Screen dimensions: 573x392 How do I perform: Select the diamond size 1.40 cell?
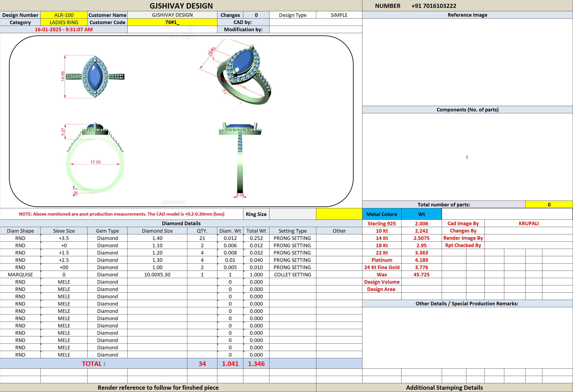(157, 238)
